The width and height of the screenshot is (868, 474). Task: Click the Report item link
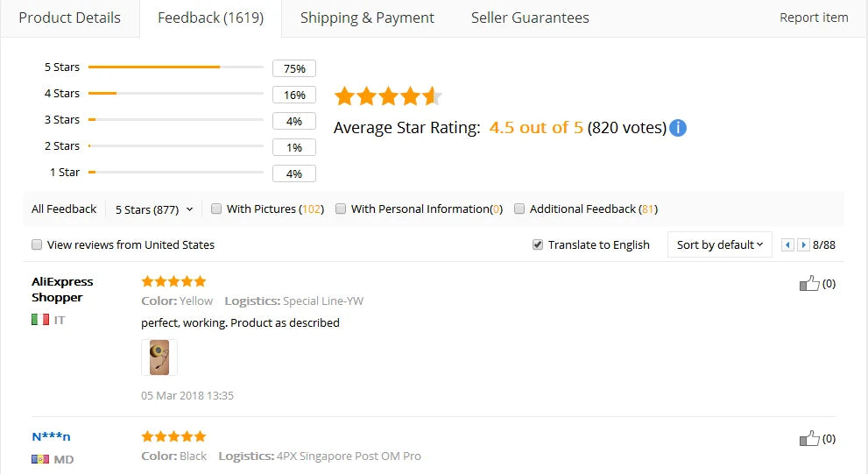(x=814, y=18)
